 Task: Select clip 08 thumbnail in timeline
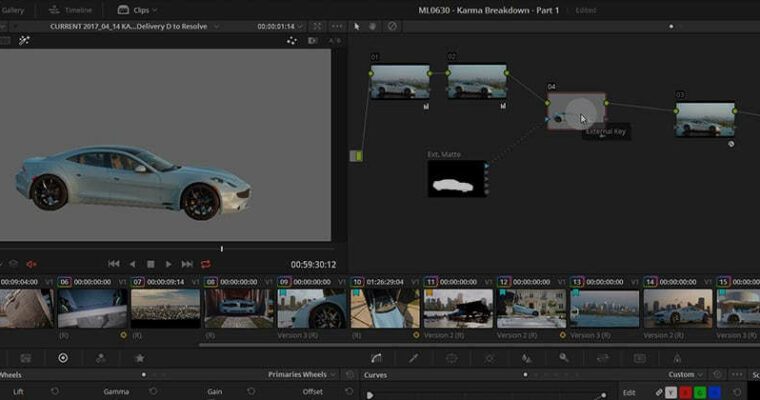pos(238,309)
